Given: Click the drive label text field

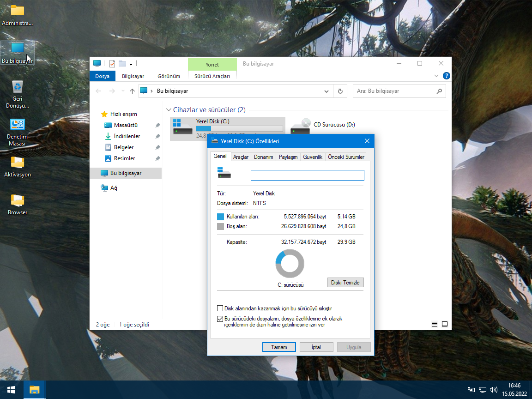Looking at the screenshot, I should 307,175.
